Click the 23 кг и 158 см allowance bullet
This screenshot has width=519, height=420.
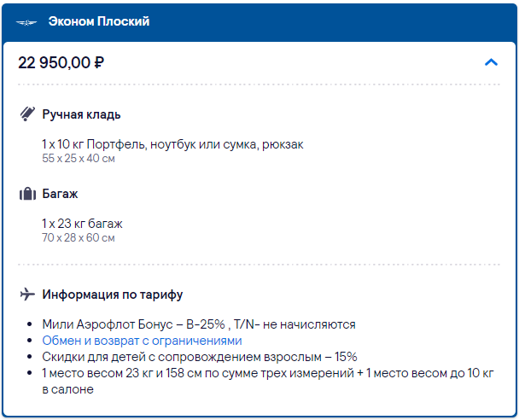pos(268,373)
